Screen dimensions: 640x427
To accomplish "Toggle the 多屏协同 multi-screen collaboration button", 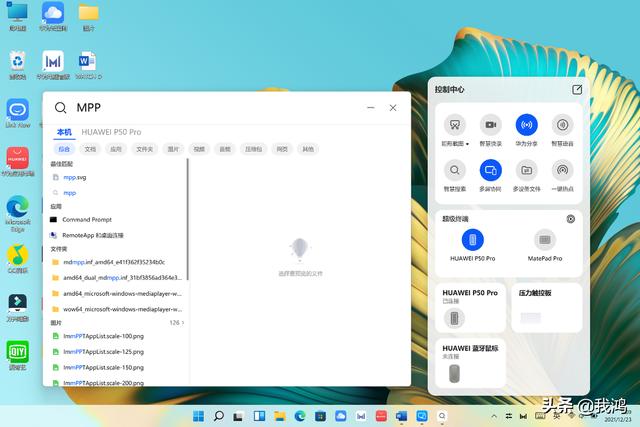I will [489, 170].
